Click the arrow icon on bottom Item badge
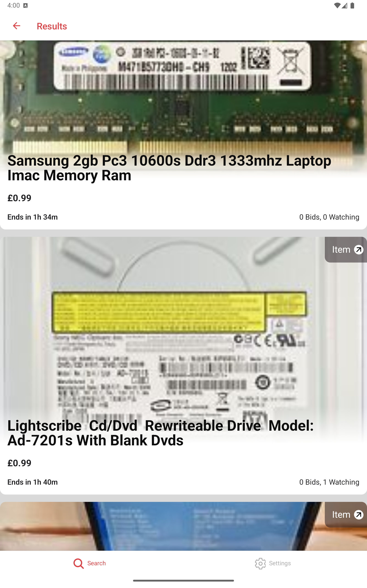 pos(359,514)
